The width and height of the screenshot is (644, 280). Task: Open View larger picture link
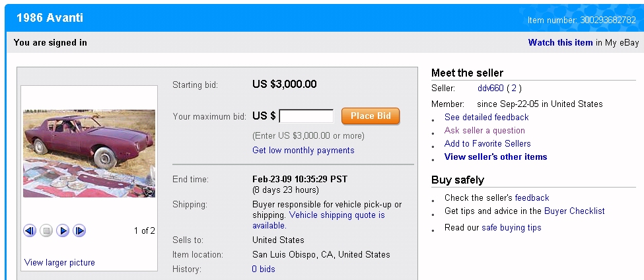pyautogui.click(x=59, y=262)
